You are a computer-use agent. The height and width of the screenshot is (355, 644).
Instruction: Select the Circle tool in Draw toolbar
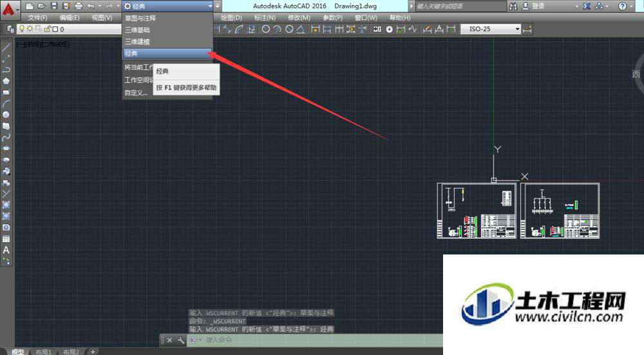(6, 115)
